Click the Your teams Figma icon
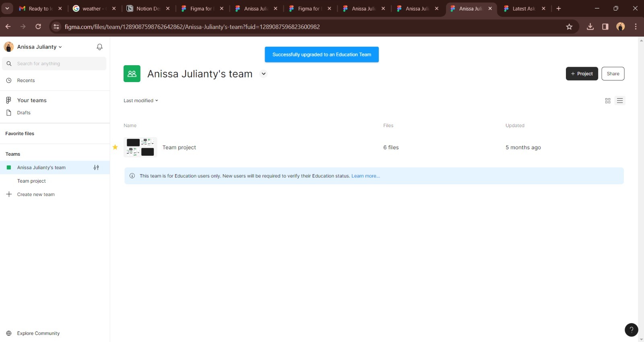The image size is (644, 342). tap(8, 100)
